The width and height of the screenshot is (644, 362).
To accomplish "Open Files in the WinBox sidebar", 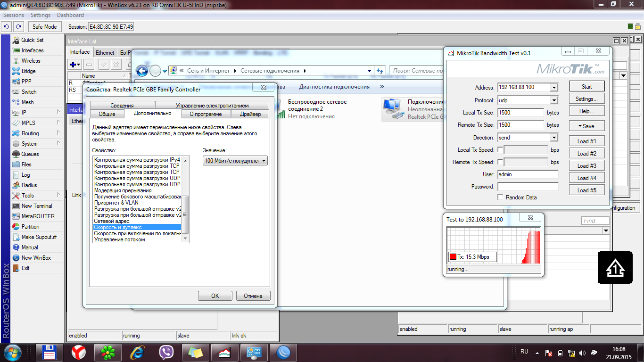I will pos(26,165).
